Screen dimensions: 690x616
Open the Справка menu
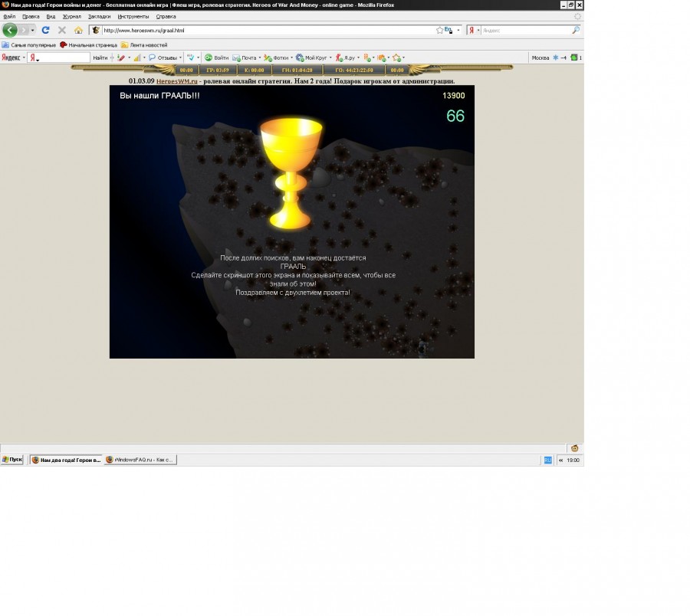tap(166, 16)
